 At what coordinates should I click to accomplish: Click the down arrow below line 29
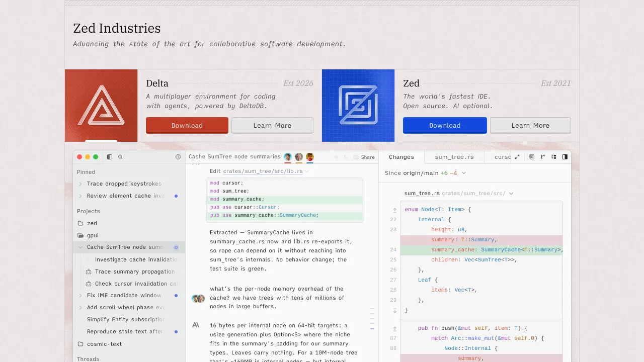click(395, 310)
